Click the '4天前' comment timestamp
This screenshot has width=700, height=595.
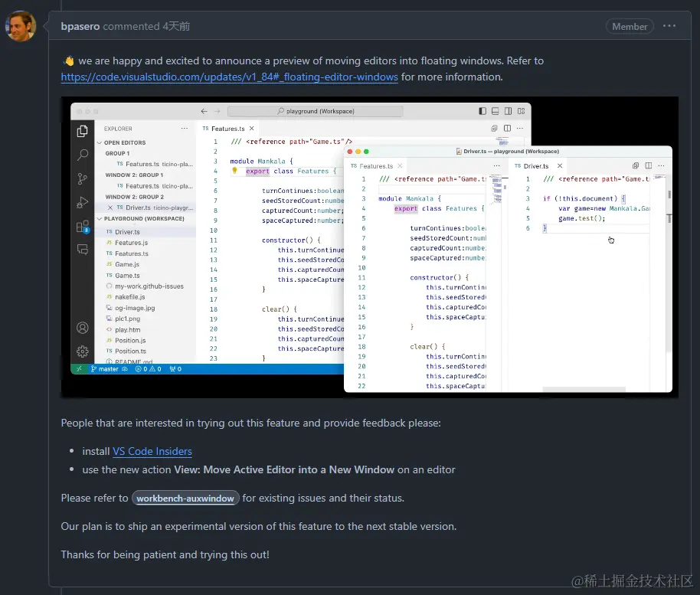[176, 26]
